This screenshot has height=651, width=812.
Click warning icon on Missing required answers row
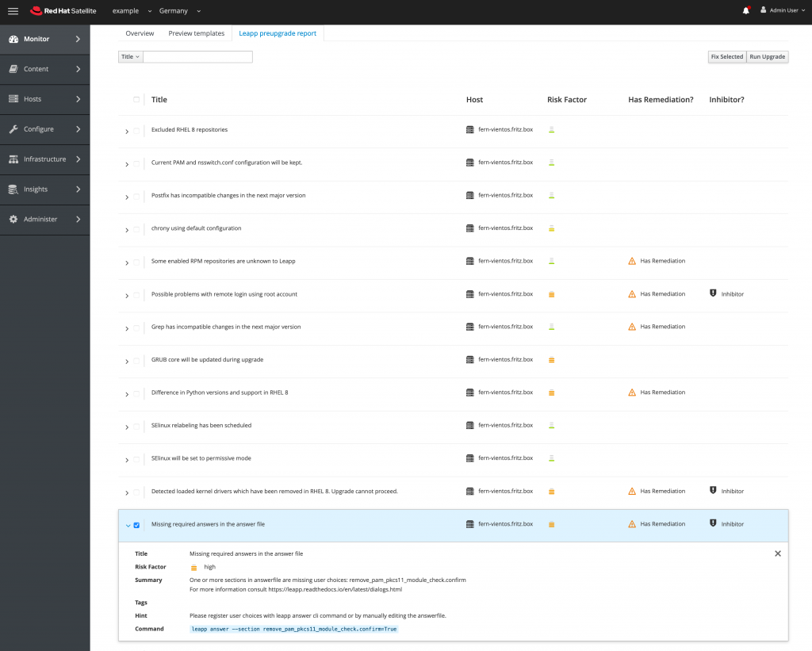632,524
